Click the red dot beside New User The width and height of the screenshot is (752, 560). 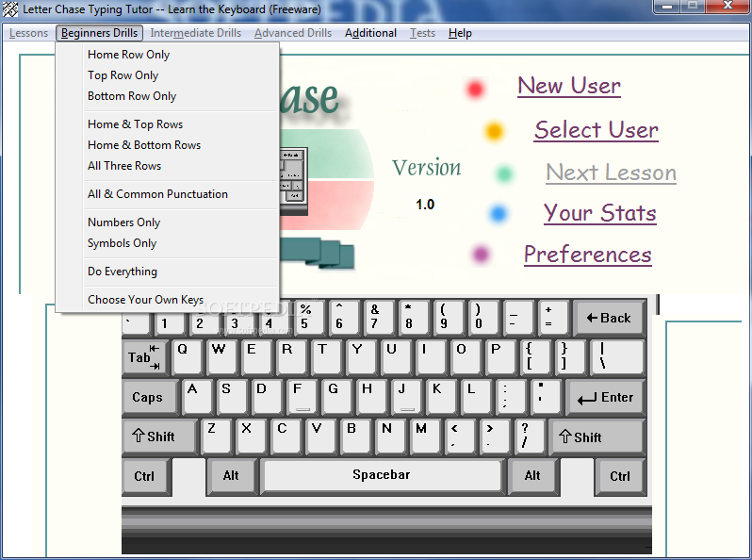point(475,90)
